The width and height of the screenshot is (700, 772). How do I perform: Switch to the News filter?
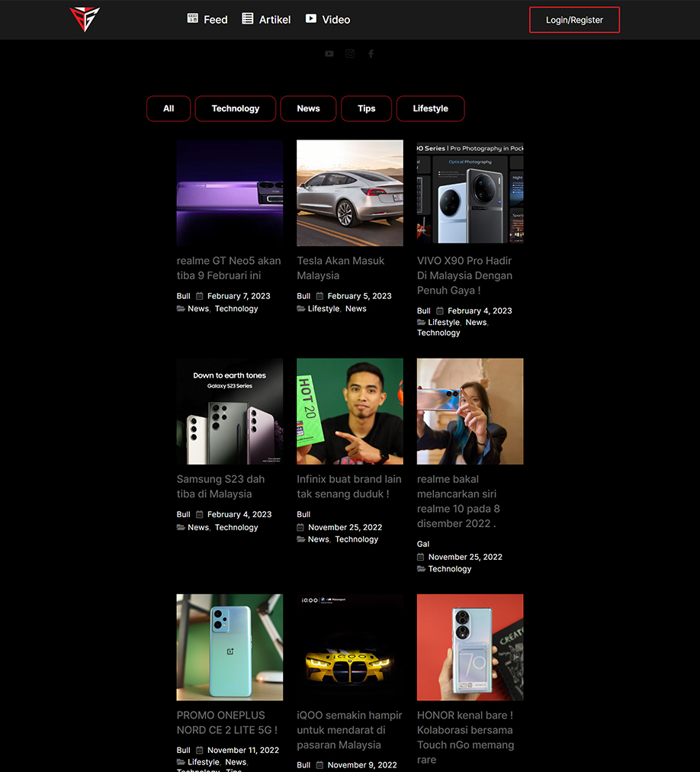(308, 108)
